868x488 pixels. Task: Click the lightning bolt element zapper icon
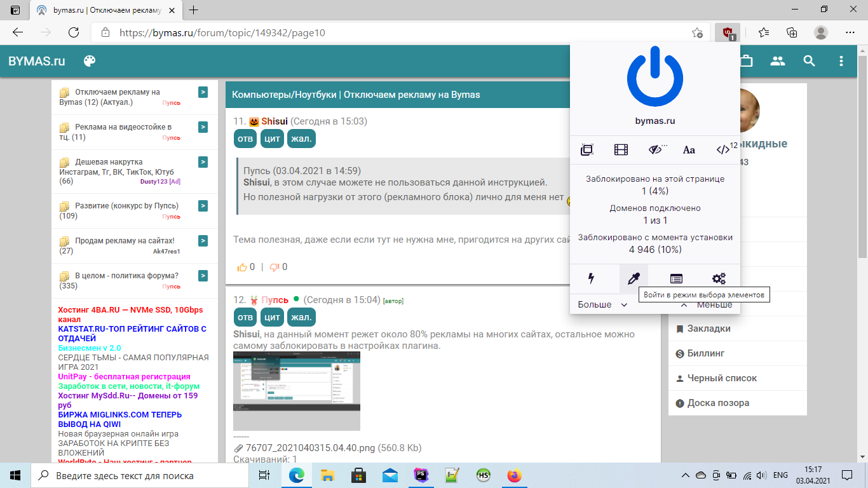coord(592,278)
